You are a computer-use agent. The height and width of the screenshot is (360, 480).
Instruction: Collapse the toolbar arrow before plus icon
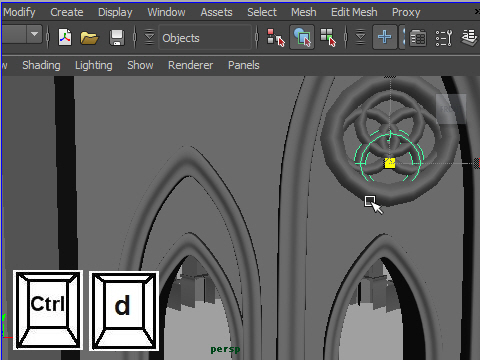360,37
